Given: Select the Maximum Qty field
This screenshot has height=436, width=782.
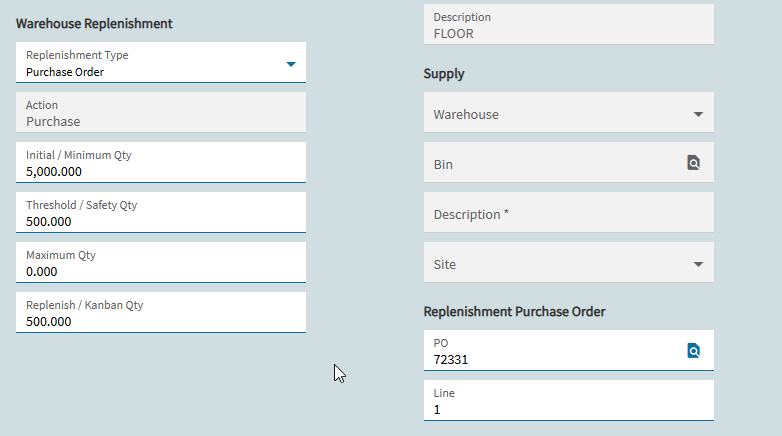Looking at the screenshot, I should [x=161, y=262].
